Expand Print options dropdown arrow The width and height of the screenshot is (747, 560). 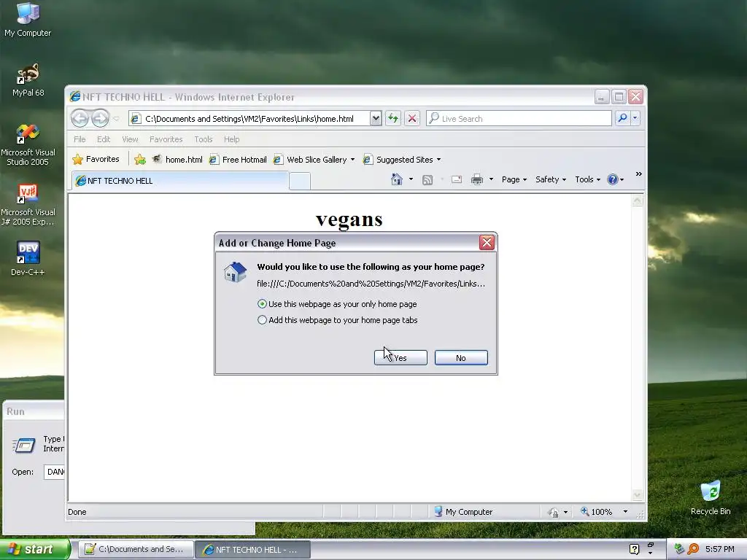click(491, 179)
